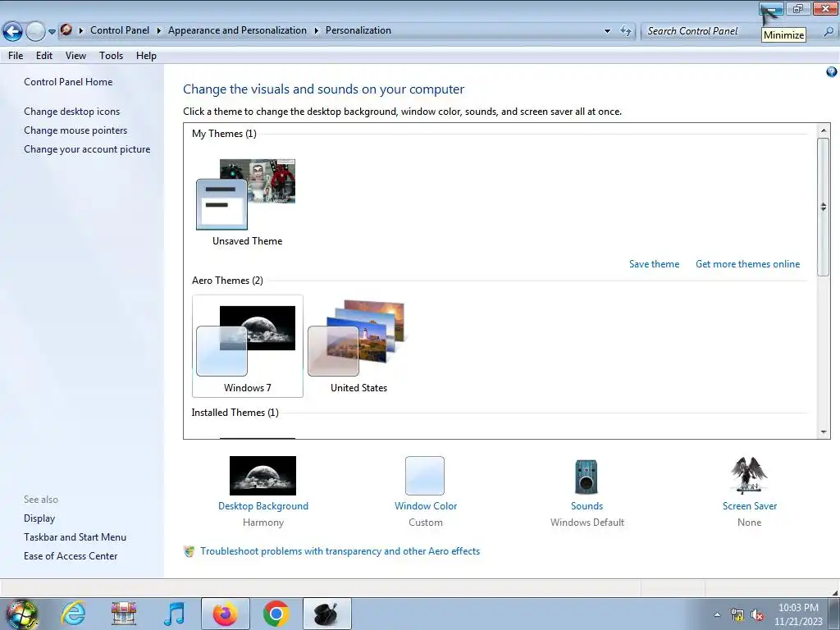
Task: Click the Forward navigation arrow button
Action: (x=35, y=31)
